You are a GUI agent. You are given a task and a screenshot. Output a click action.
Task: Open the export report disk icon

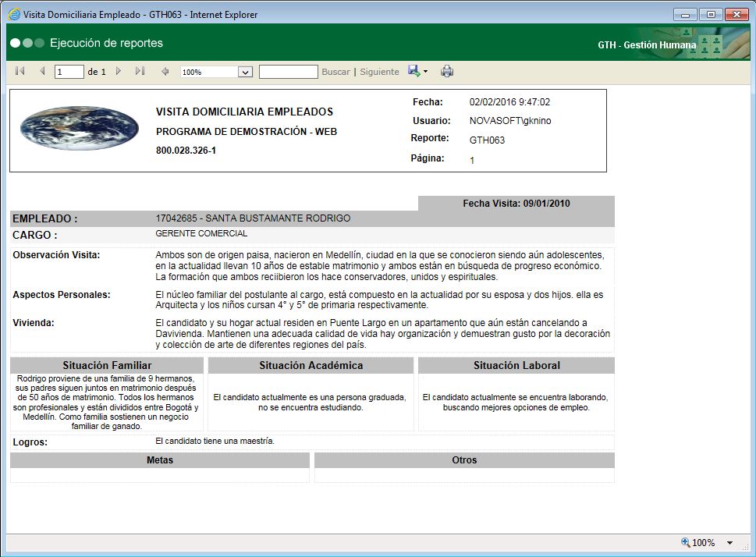tap(413, 71)
